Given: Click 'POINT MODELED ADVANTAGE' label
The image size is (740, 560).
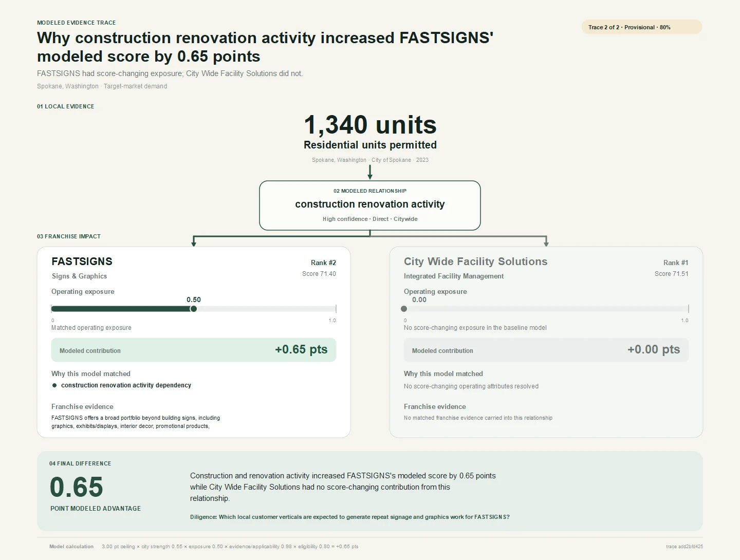Looking at the screenshot, I should pos(96,509).
